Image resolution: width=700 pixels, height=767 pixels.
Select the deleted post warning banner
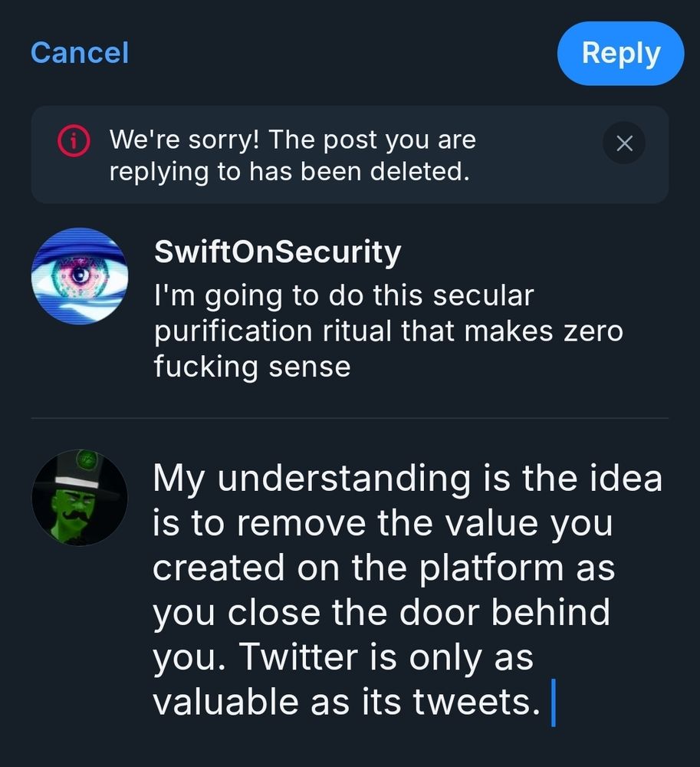(x=350, y=153)
